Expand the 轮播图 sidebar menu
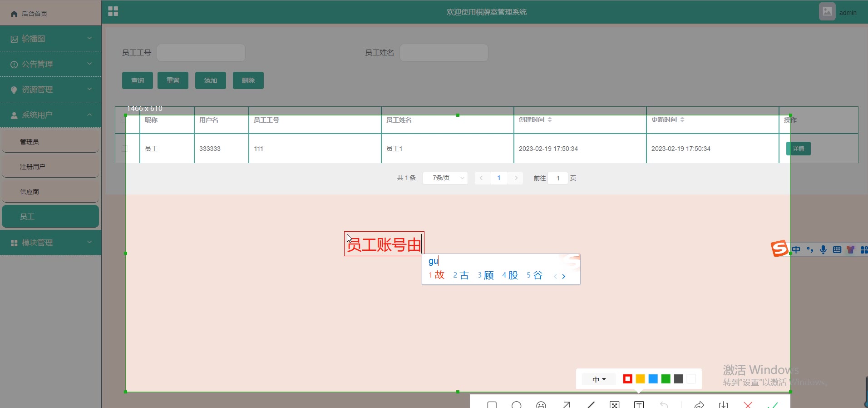The image size is (868, 408). tap(50, 39)
